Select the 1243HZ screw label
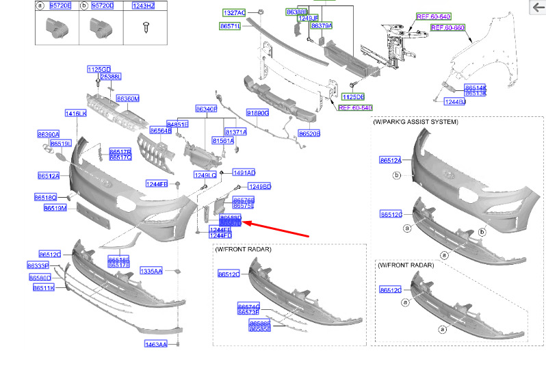 coord(144,5)
